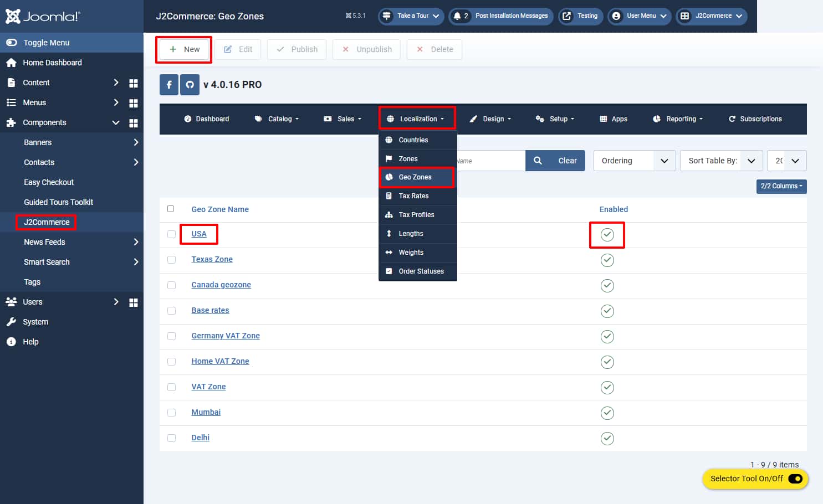Toggle enabled status for Texas Zone
Screen dimensions: 823x504
607,260
